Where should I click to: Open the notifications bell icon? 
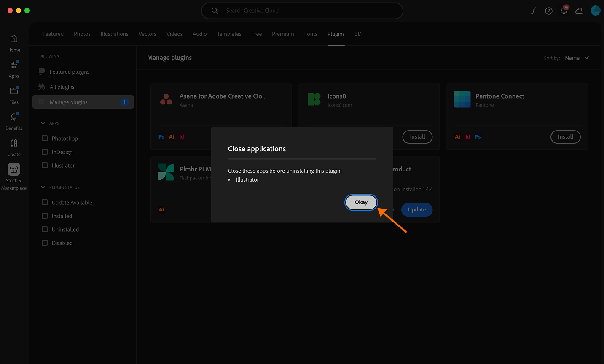pos(564,11)
